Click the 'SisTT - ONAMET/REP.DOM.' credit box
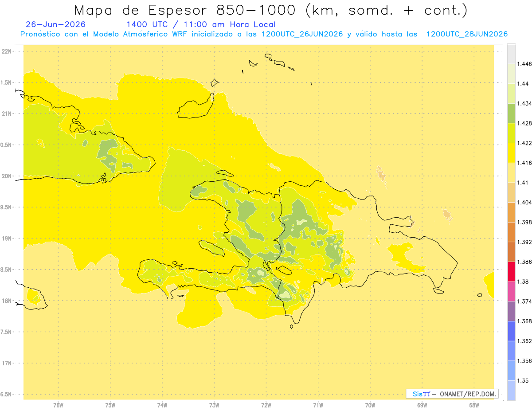Screen dimensions: 532x411 (452, 394)
